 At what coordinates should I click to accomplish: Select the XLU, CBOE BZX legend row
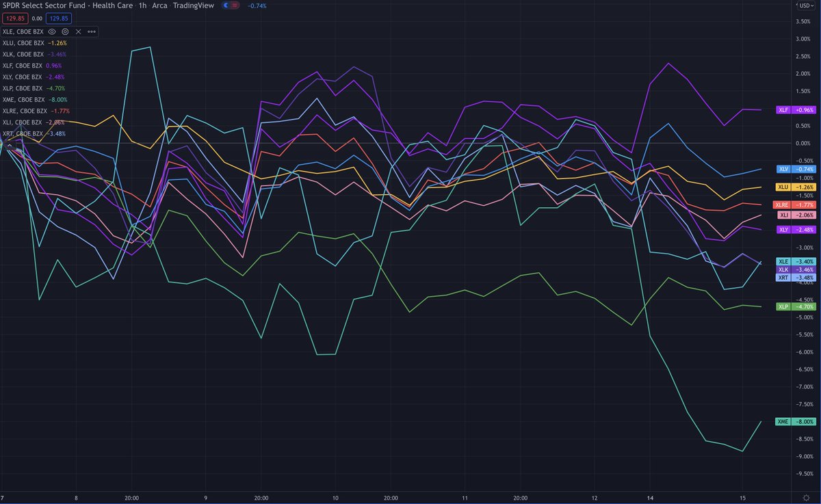(34, 43)
